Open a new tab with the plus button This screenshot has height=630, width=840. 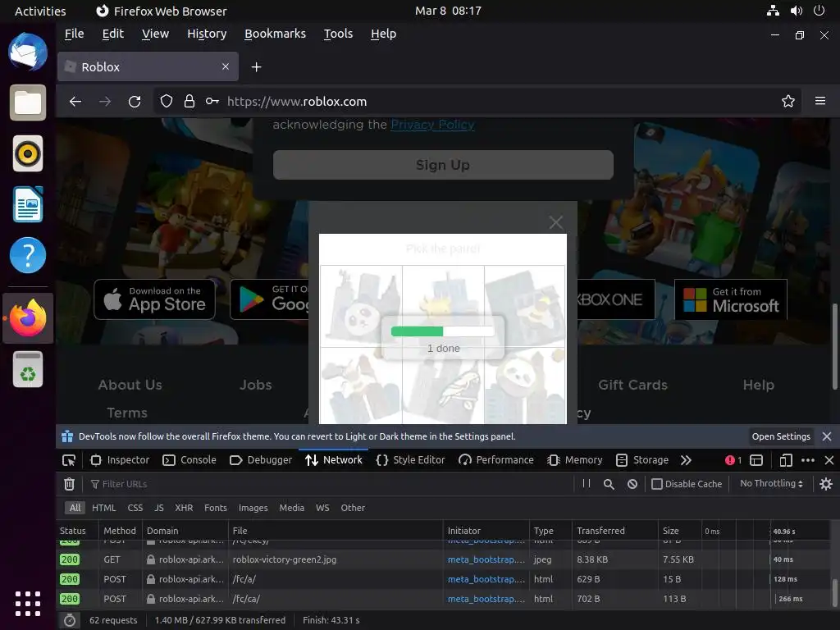(x=256, y=67)
